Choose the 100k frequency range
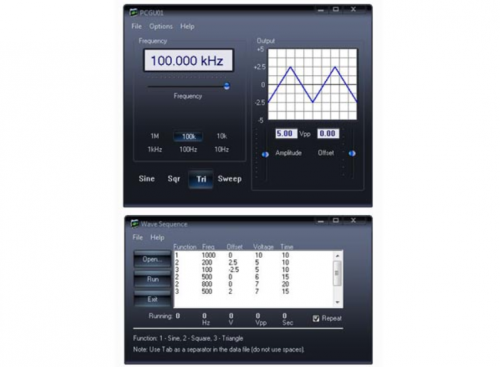The width and height of the screenshot is (500, 367). (x=188, y=136)
